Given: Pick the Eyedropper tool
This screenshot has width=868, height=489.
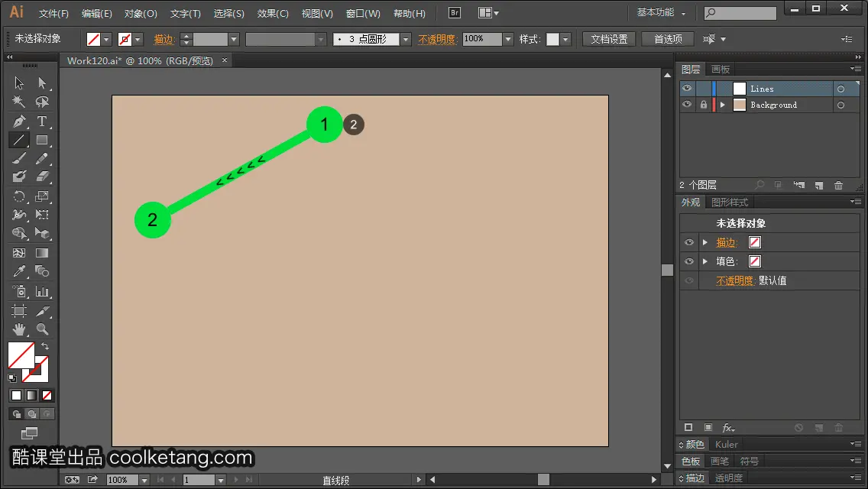Looking at the screenshot, I should point(19,271).
